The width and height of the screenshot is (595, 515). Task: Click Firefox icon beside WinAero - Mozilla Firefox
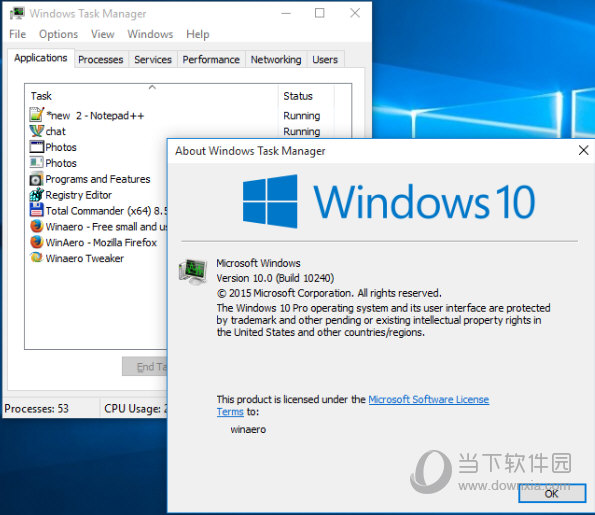click(37, 242)
